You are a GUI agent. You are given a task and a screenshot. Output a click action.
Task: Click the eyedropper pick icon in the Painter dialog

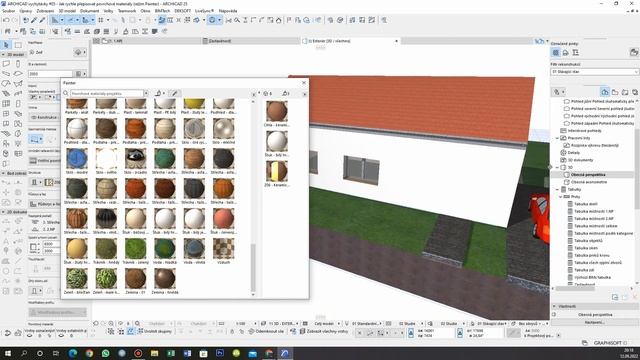coord(175,93)
